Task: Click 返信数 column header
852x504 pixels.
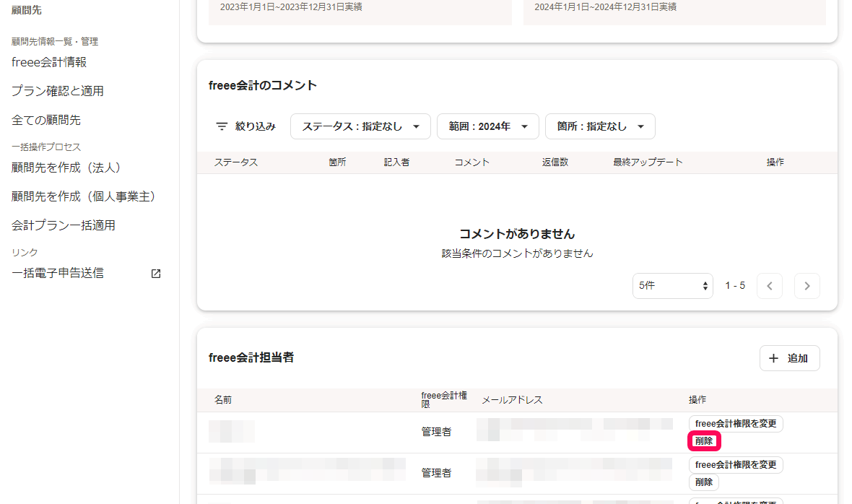Action: pyautogui.click(x=555, y=162)
